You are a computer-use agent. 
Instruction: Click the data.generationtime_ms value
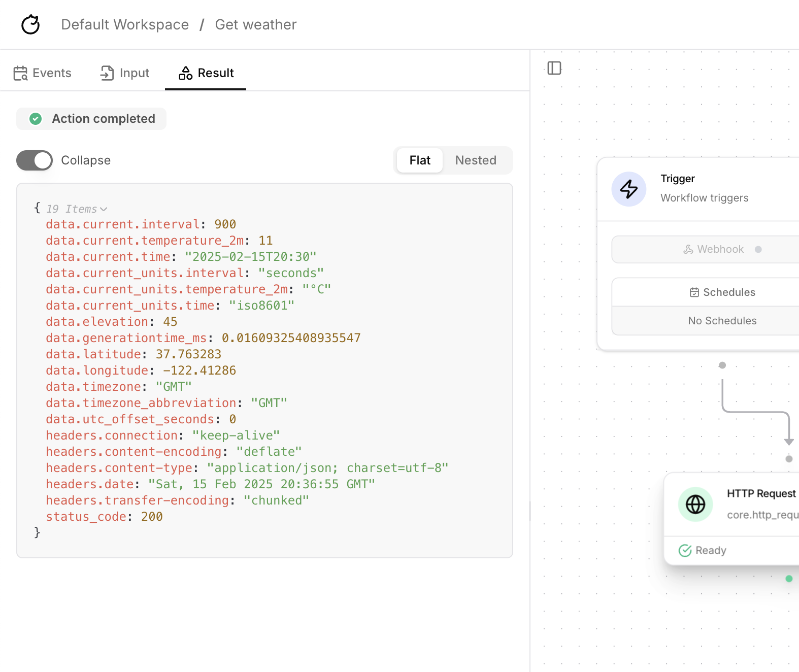tap(291, 338)
